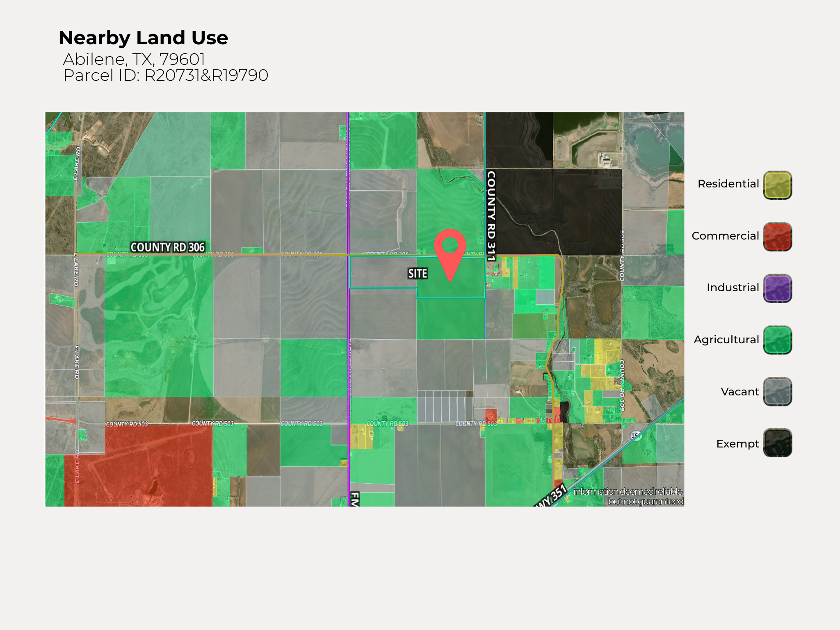Click the Commercial legend label
Image resolution: width=840 pixels, height=630 pixels.
pos(725,236)
